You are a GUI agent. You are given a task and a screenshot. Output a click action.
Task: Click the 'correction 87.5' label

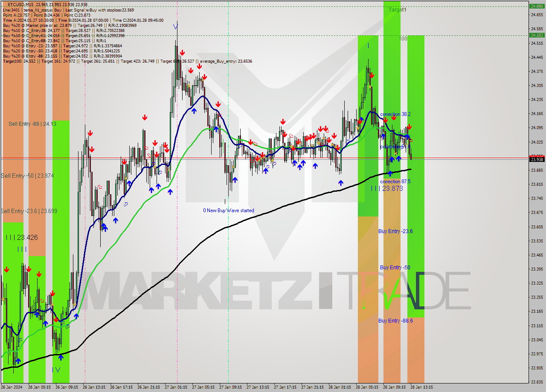click(395, 182)
